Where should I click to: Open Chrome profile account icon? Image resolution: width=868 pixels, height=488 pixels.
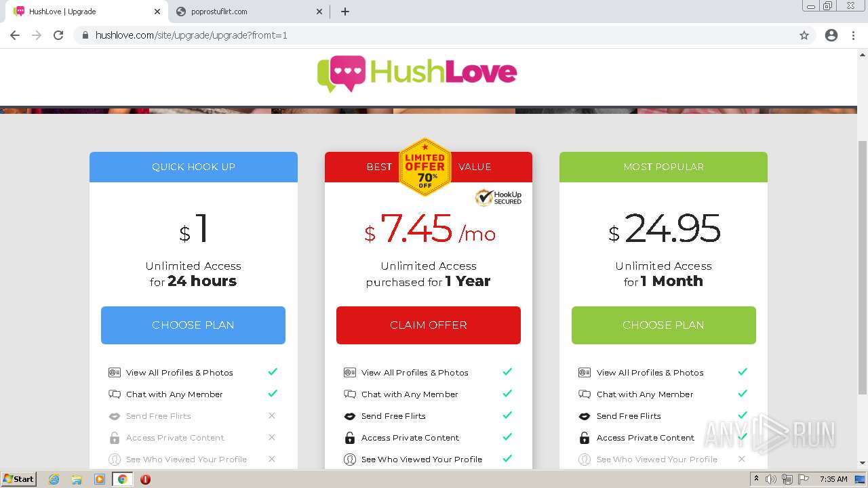(831, 35)
